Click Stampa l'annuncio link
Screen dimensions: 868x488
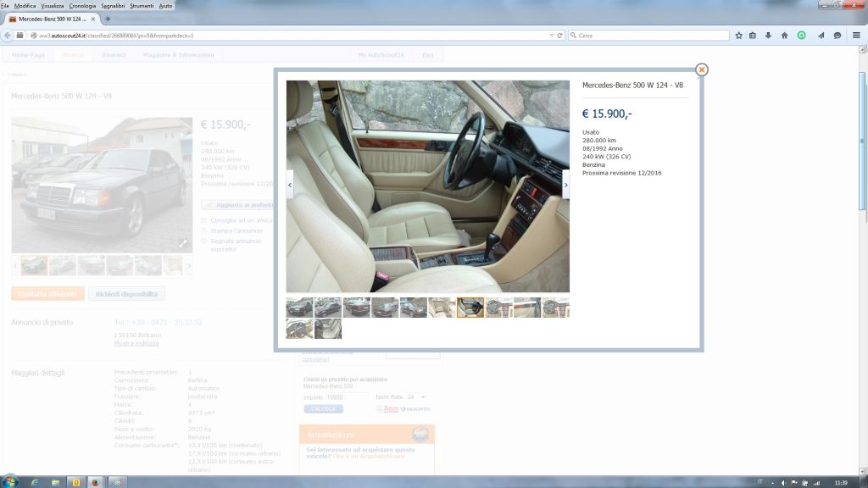(x=236, y=230)
